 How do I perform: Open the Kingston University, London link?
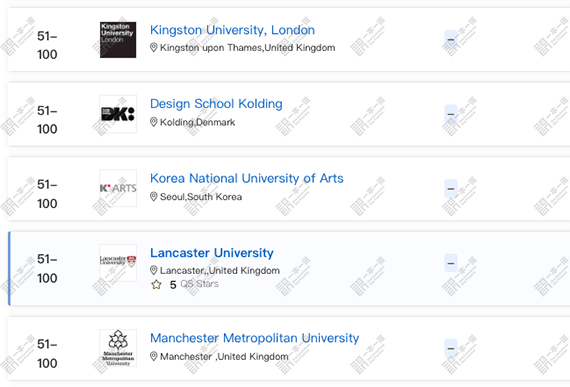(x=232, y=30)
